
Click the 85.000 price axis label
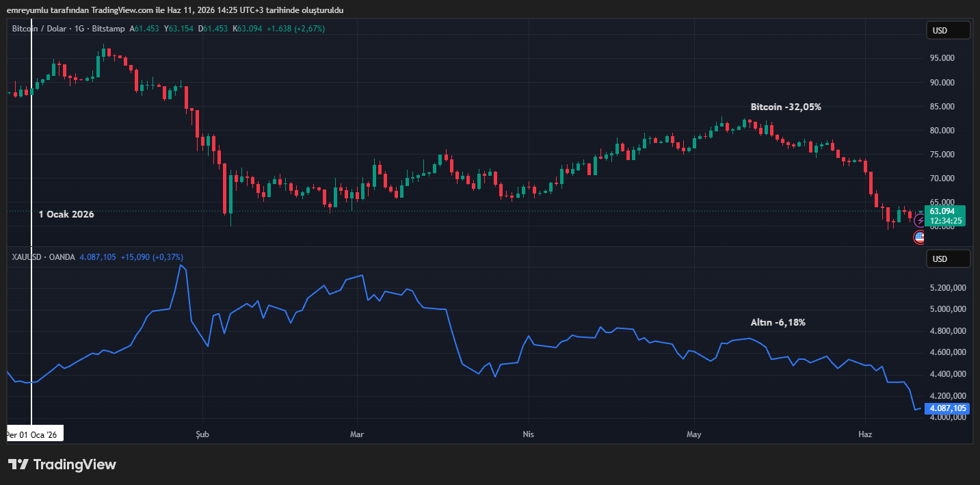click(x=942, y=107)
